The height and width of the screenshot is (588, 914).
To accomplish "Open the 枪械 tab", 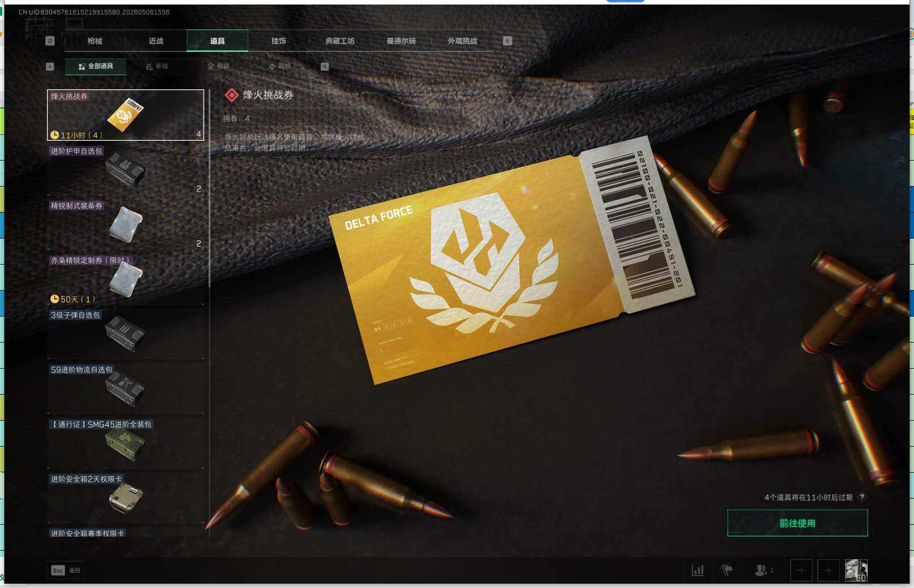I will point(95,41).
